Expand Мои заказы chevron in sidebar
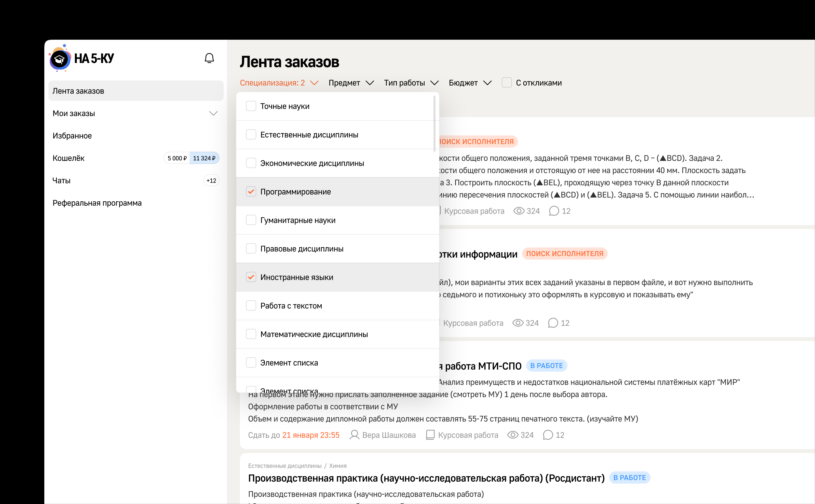 213,113
